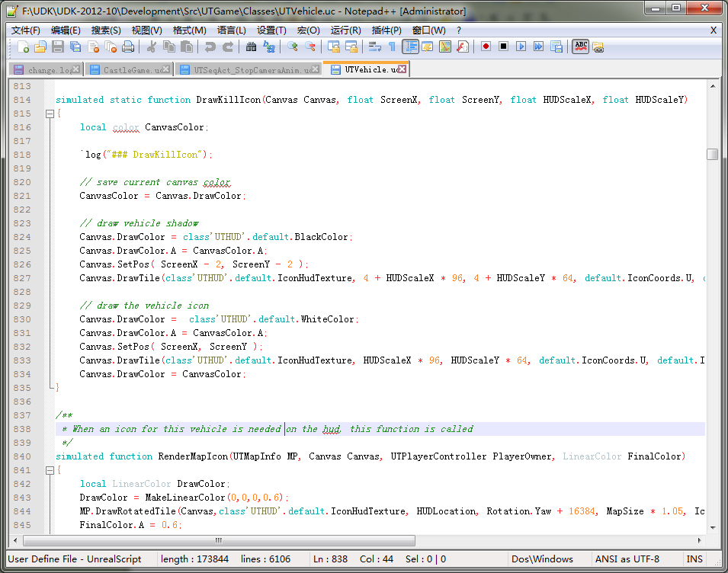
Task: Toggle show all characters pilcrow button
Action: (393, 46)
